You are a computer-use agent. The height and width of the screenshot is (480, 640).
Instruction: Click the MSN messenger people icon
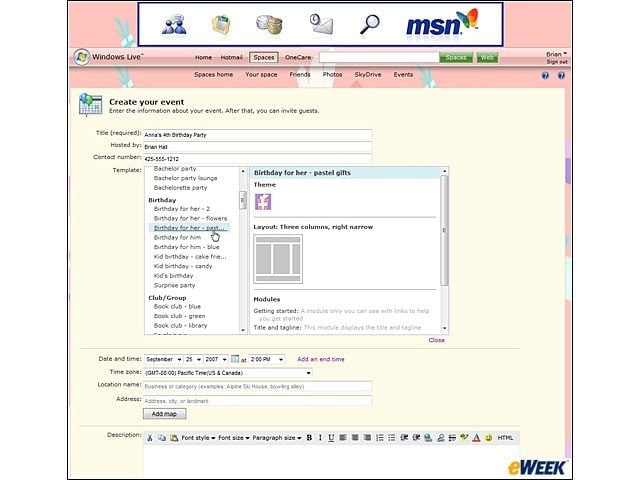pyautogui.click(x=174, y=25)
